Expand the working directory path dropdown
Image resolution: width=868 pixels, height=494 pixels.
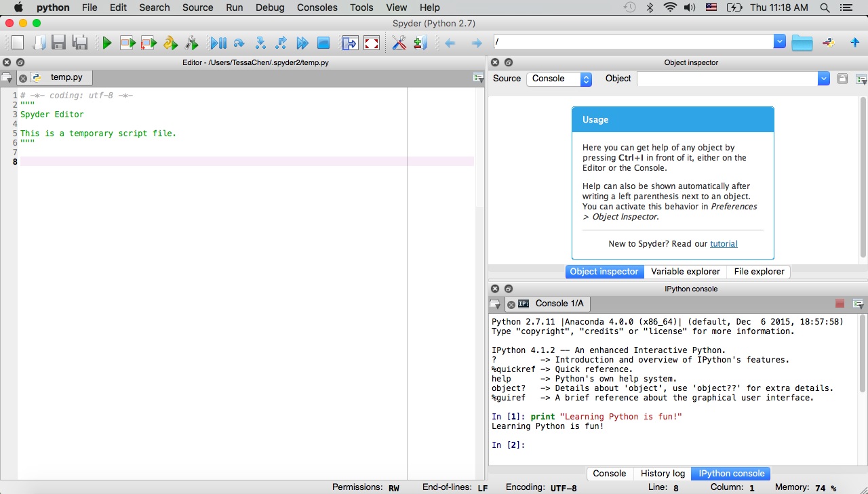click(x=779, y=42)
